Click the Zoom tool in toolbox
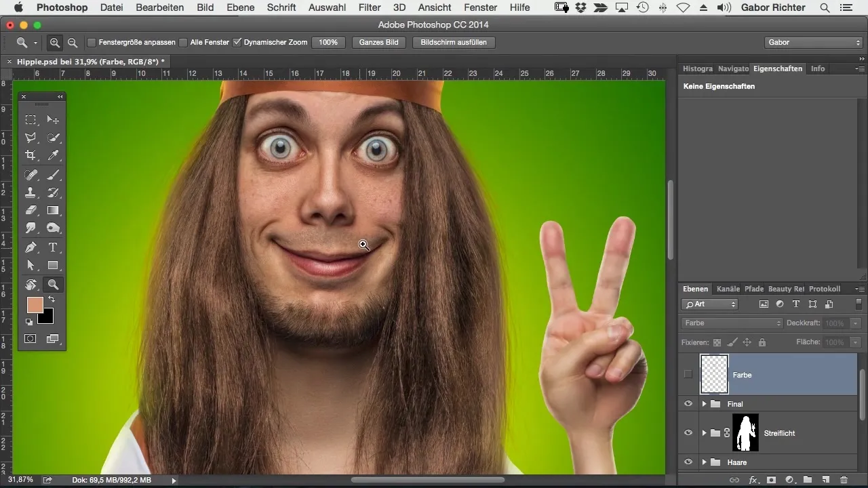Viewport: 868px width, 488px height. tap(53, 285)
